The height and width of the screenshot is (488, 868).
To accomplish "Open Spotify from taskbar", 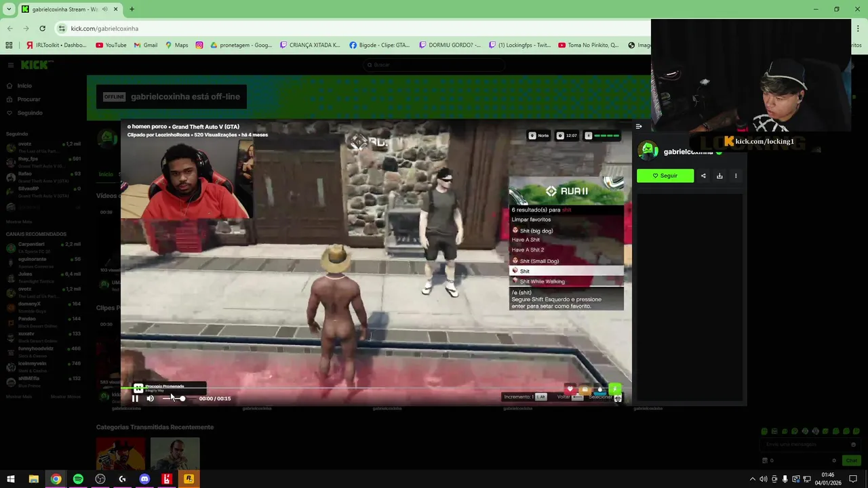I will (x=78, y=479).
